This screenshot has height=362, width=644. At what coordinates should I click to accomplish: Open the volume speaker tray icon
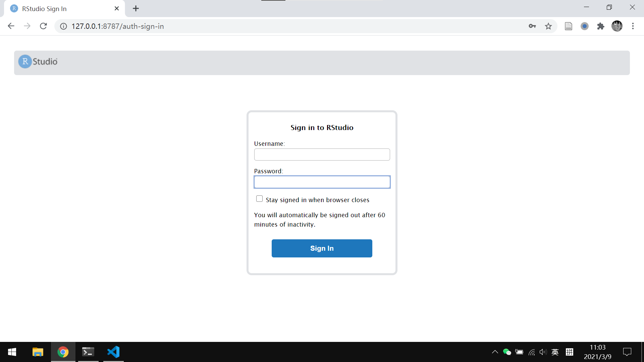[543, 352]
